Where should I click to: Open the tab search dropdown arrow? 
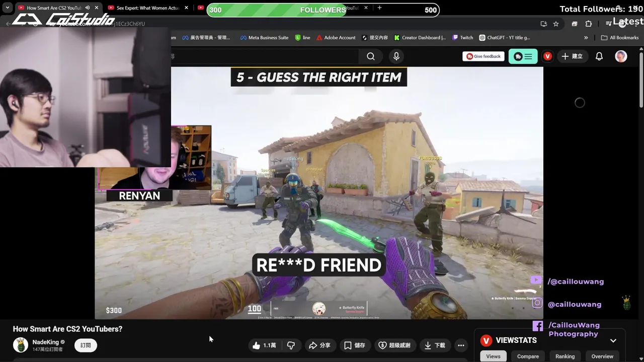[8, 8]
